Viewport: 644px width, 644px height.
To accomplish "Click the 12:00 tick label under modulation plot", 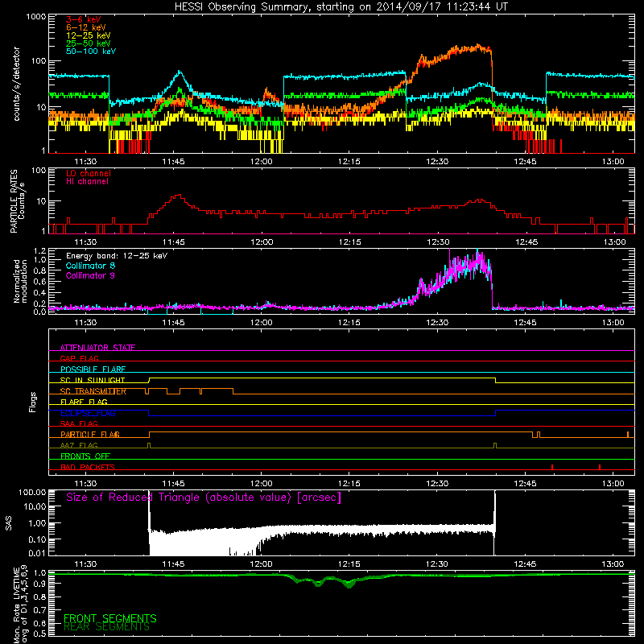I will pos(261,323).
